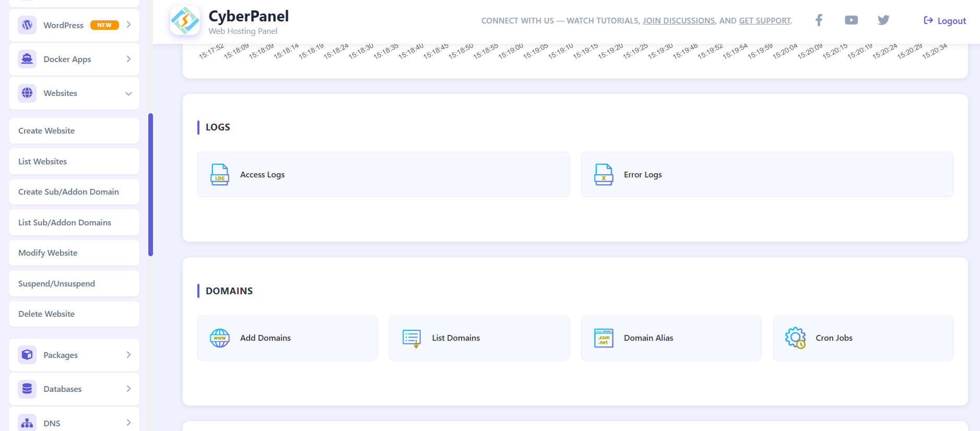The image size is (980, 431).
Task: Click the Databases menu label
Action: tap(63, 389)
